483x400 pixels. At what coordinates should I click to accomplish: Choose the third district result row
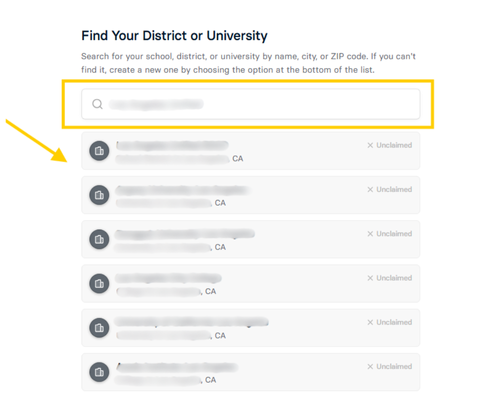[x=251, y=239]
